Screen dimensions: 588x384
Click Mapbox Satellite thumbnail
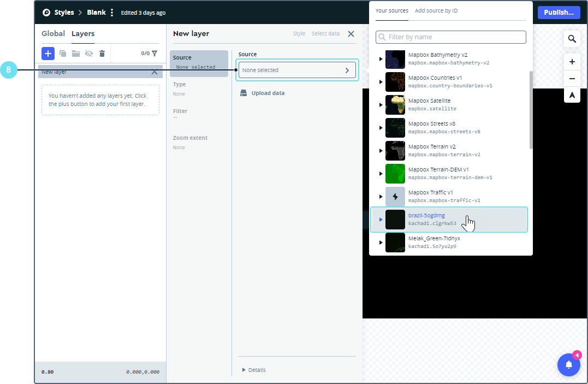(x=395, y=105)
